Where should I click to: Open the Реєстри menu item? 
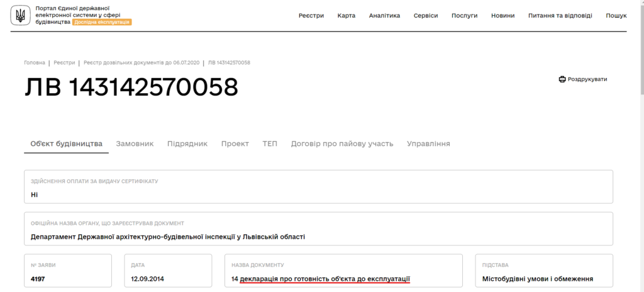(x=311, y=16)
